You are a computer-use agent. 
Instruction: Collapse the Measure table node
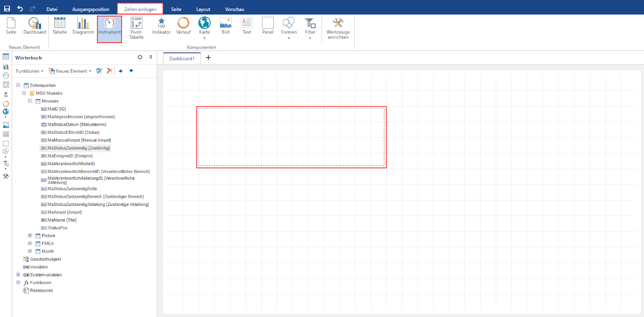pos(30,101)
